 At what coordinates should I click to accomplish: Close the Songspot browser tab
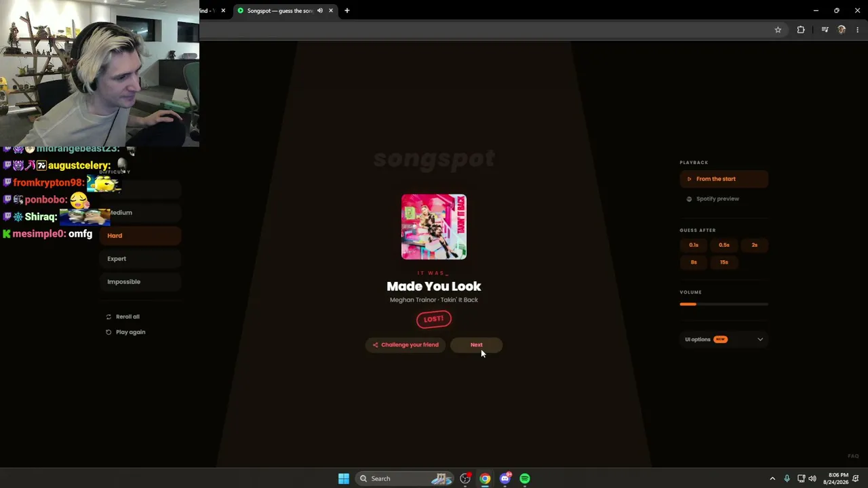pyautogui.click(x=331, y=11)
